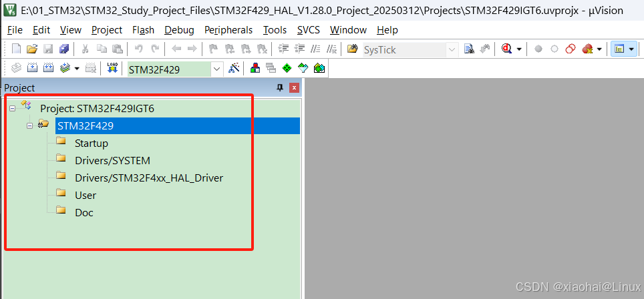This screenshot has width=644, height=299.
Task: Select the Drivers/SYSTEM group
Action: [x=112, y=161]
